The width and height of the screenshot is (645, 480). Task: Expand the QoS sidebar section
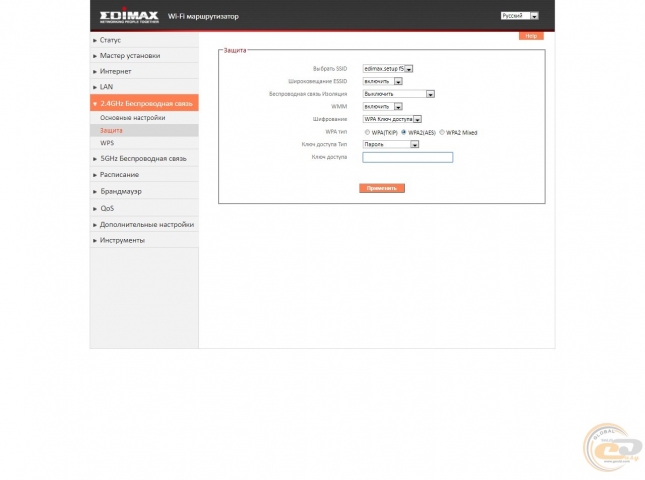tap(144, 208)
